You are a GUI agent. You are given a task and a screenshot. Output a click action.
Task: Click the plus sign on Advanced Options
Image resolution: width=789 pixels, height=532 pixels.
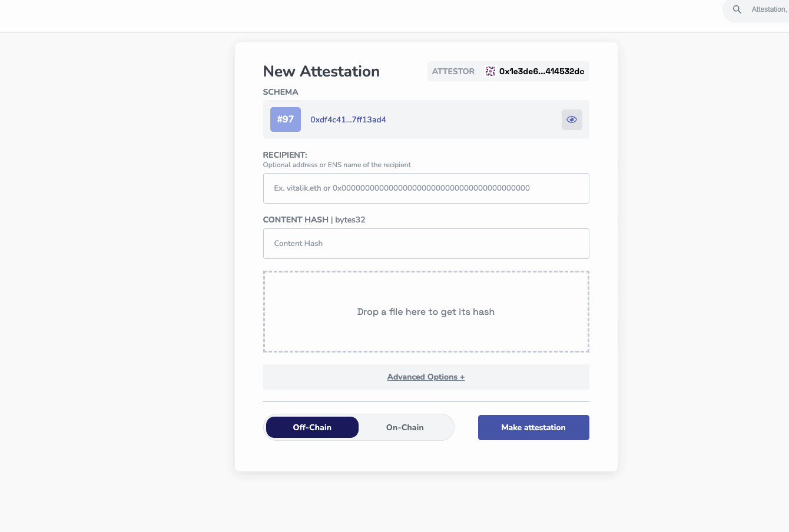click(462, 377)
